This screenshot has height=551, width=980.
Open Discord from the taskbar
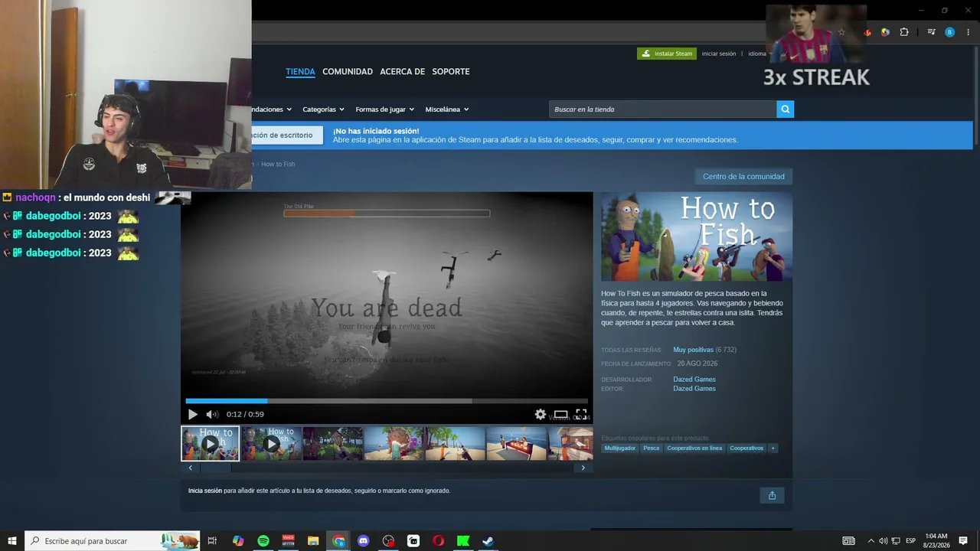tap(364, 541)
